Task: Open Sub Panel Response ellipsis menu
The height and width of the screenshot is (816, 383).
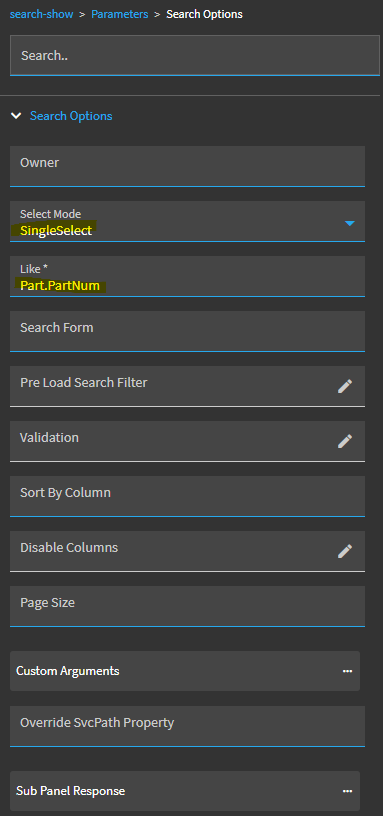Action: pyautogui.click(x=347, y=791)
